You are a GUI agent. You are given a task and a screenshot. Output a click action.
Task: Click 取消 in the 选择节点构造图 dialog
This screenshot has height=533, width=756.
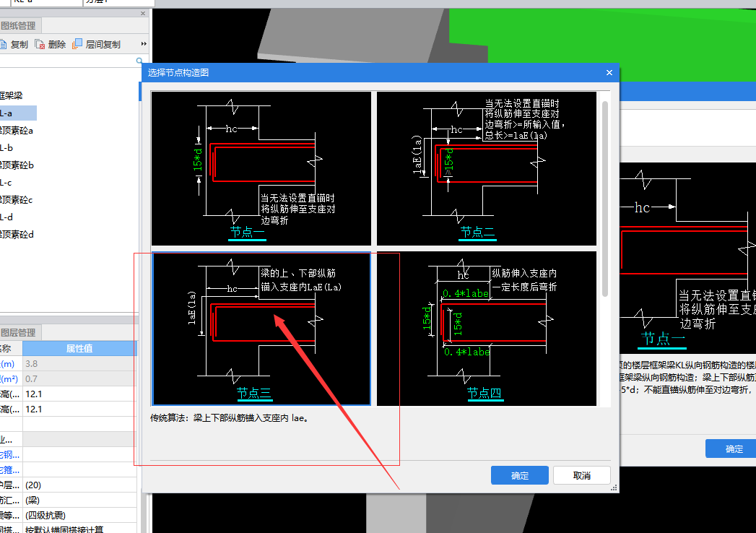click(x=581, y=475)
